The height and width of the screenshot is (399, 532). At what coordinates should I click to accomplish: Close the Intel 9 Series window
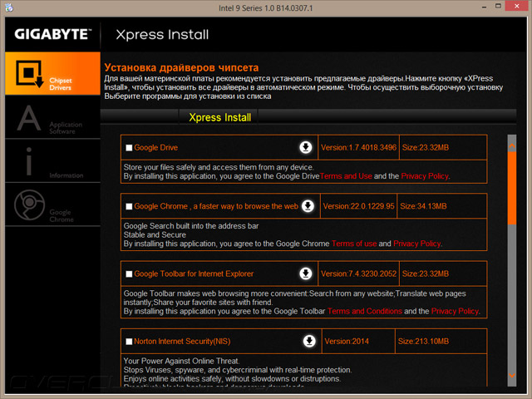[x=517, y=6]
